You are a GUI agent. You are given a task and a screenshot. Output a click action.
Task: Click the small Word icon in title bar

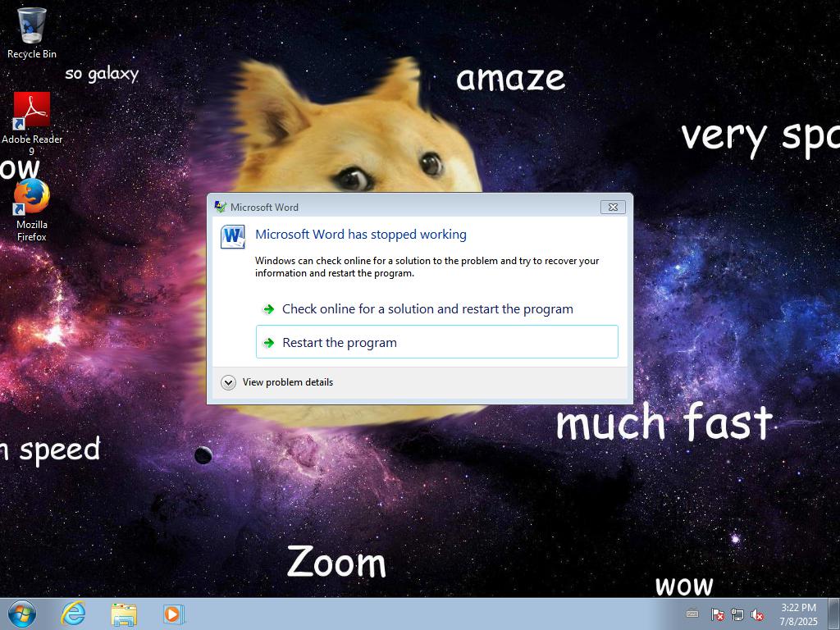coord(220,207)
